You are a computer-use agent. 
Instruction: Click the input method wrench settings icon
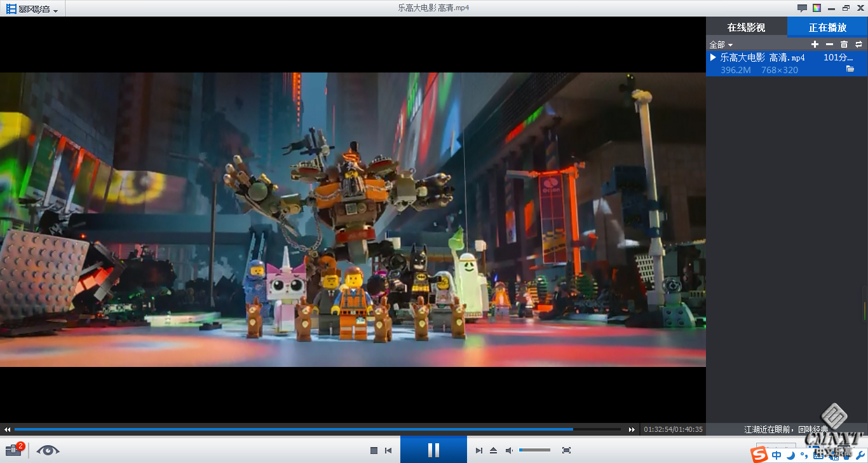(860, 455)
